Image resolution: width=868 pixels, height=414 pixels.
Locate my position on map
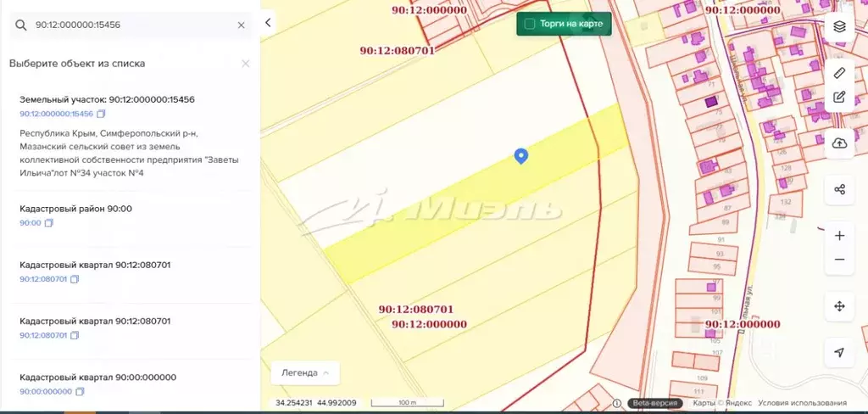(839, 352)
